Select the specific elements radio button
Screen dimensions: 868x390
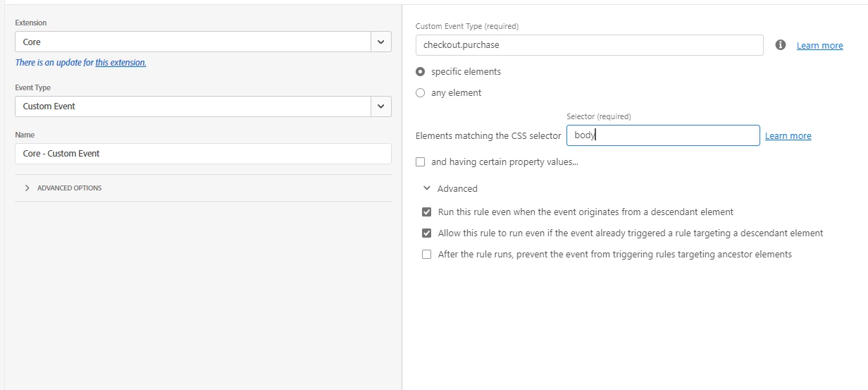tap(421, 72)
